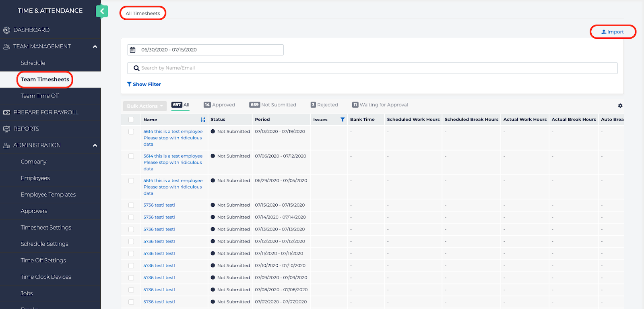Screen dimensions: 644x309
Task: Collapse the Administration section
Action: [95, 145]
